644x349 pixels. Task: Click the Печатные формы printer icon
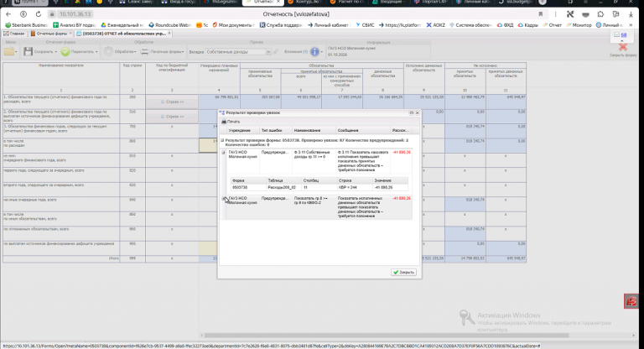144,52
